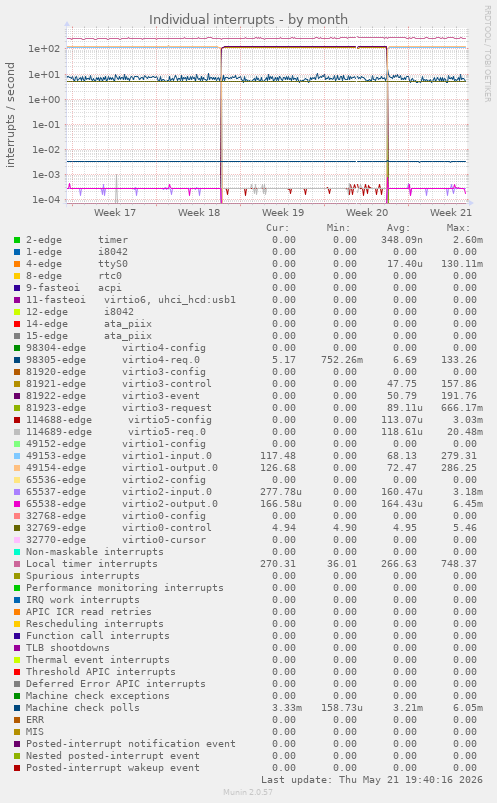Click the Rescheduling interrupts legend label
This screenshot has width=497, height=803.
(95, 624)
